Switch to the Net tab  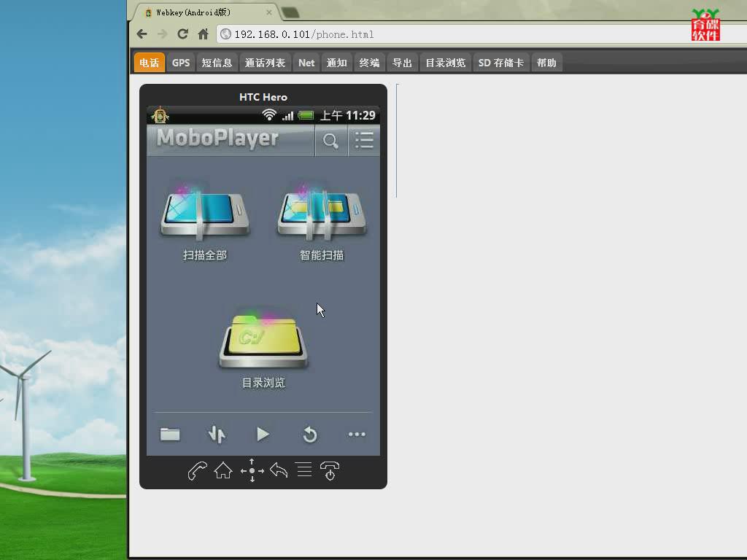(306, 63)
